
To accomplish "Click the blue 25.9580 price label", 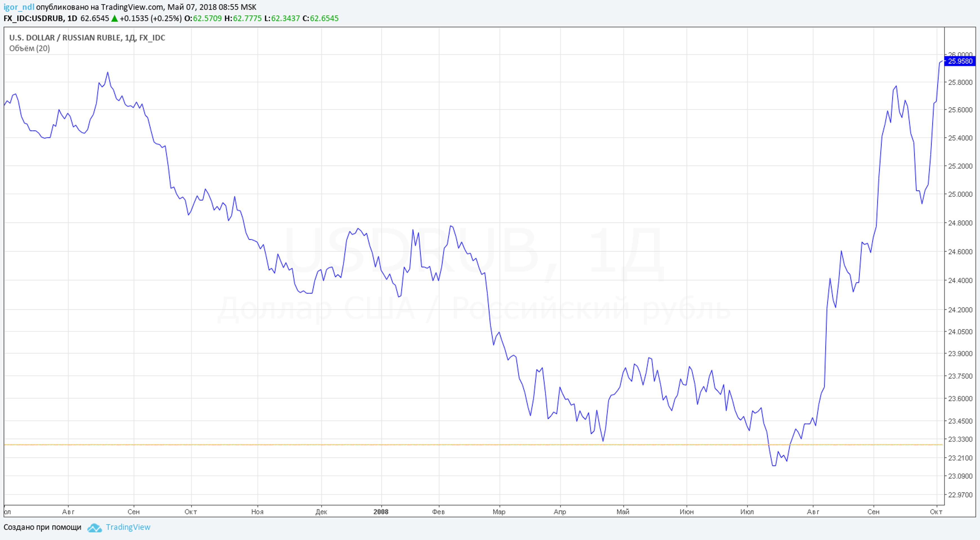I will [959, 61].
